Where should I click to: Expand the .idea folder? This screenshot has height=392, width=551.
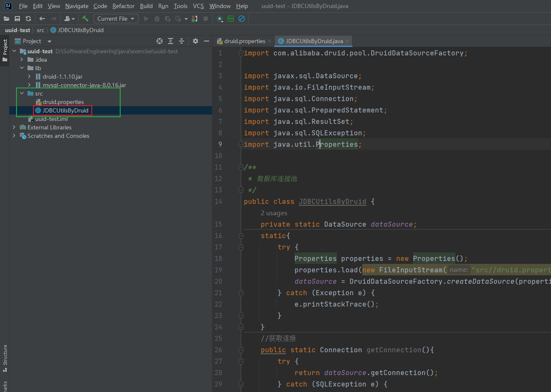(x=22, y=60)
